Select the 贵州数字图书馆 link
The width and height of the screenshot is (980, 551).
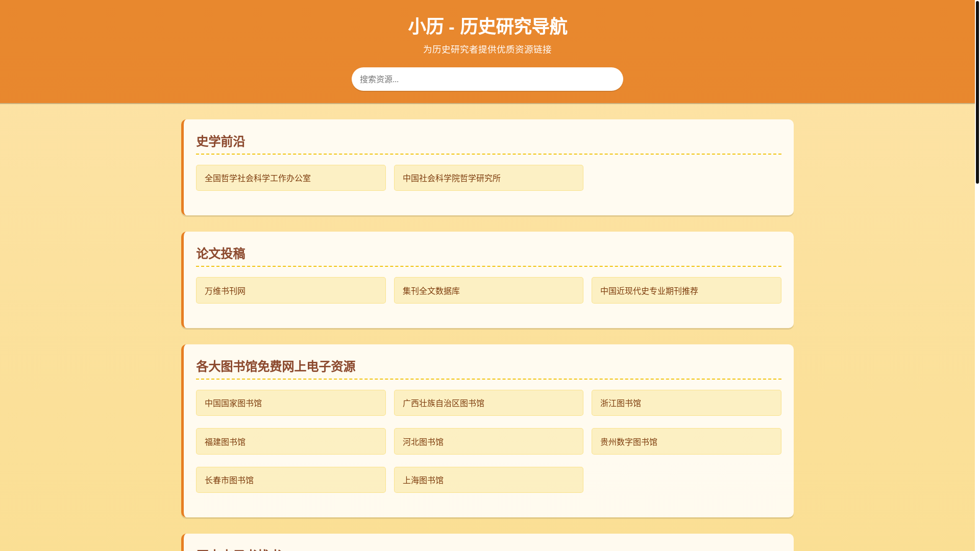click(686, 441)
